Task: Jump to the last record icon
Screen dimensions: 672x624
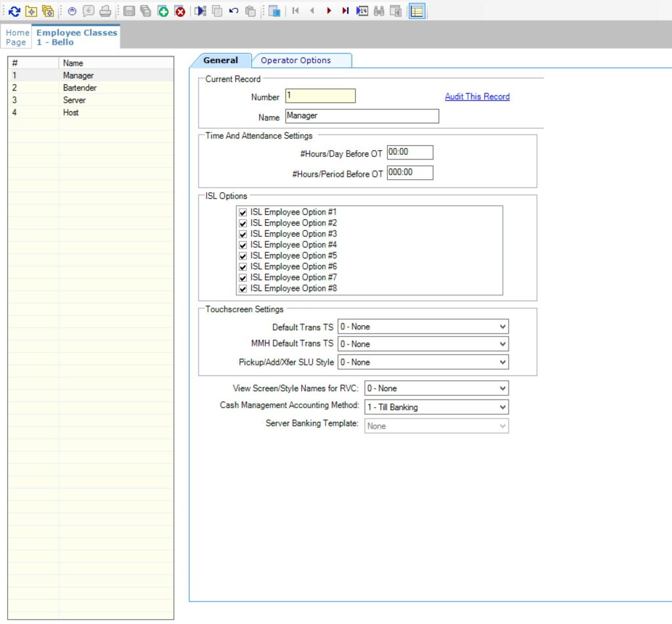Action: click(345, 11)
